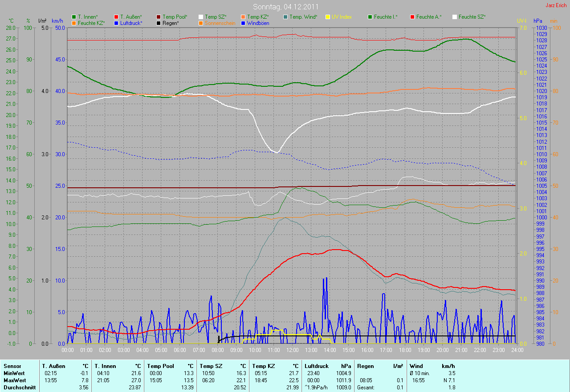
Task: Click the yellow UV Index legend square
Action: (328, 17)
